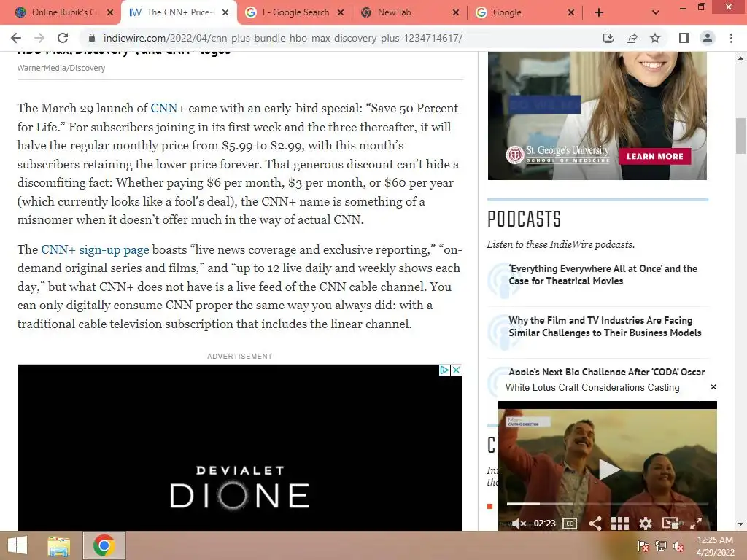Seek along the video progress bar
The height and width of the screenshot is (560, 747).
coord(608,503)
